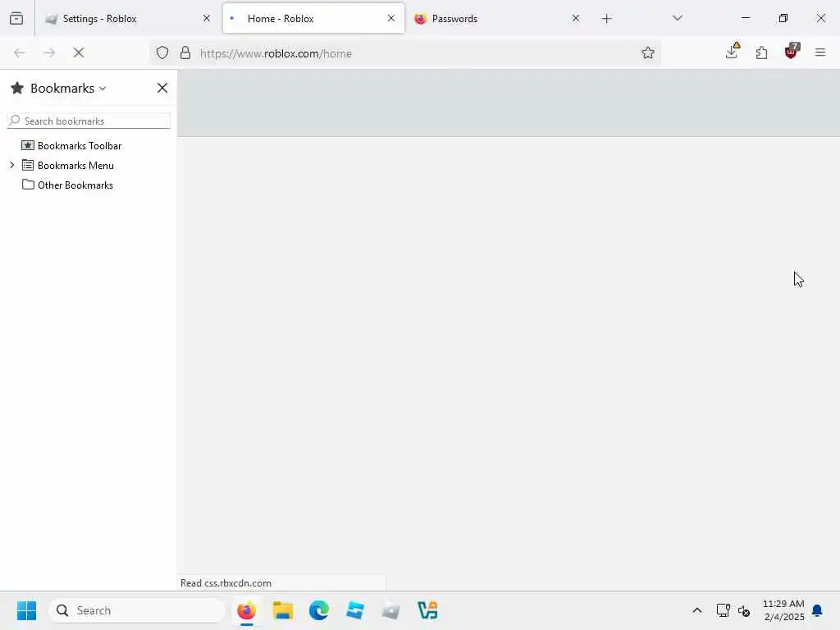Viewport: 840px width, 630px height.
Task: Open the notifications bell icon
Action: (818, 610)
